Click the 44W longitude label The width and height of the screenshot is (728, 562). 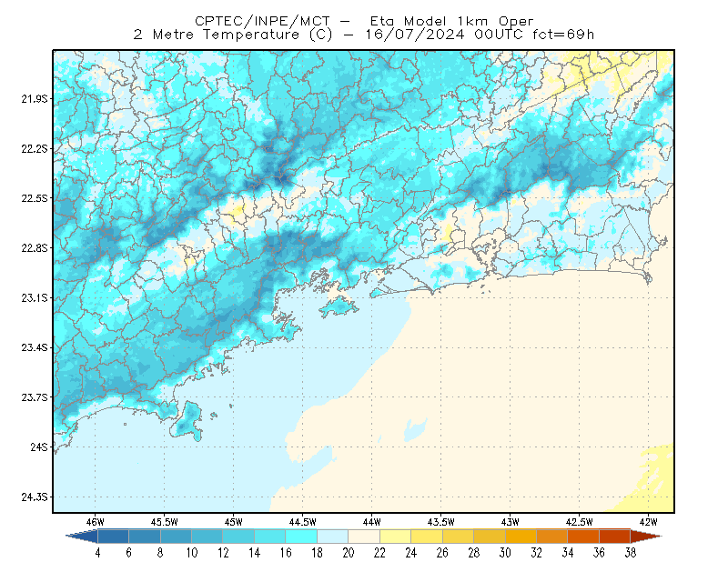(x=372, y=522)
